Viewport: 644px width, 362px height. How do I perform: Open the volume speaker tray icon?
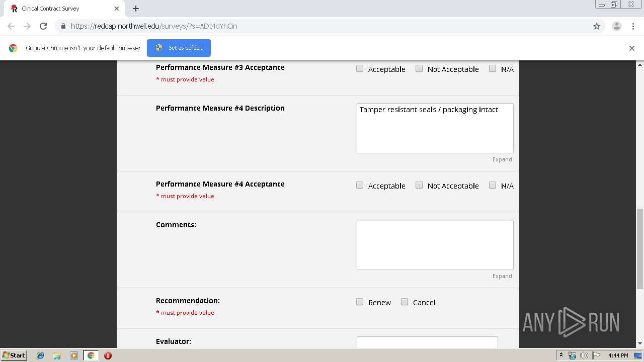(x=584, y=355)
